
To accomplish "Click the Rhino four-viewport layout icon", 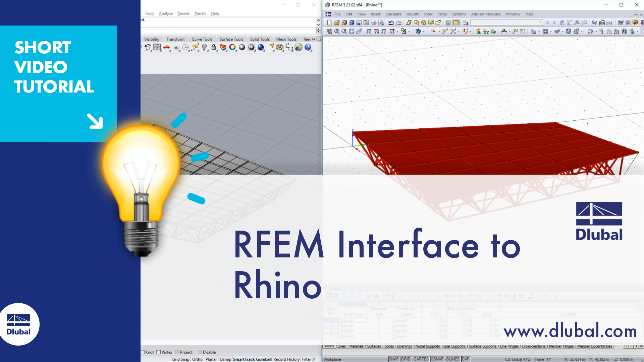I will [157, 48].
